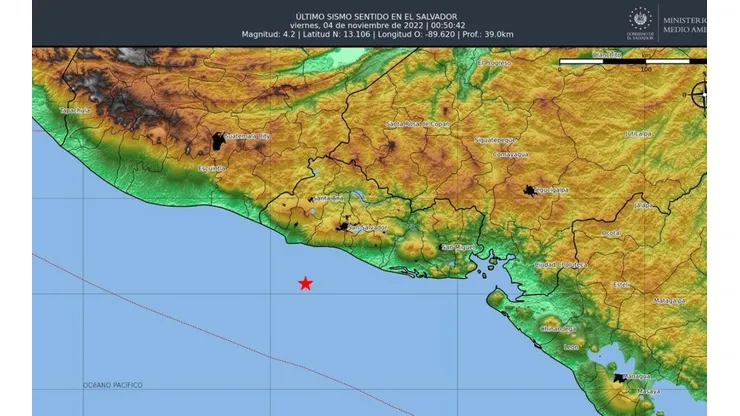Click the 'El Progreso' map label
This screenshot has width=740, height=416.
pos(494,63)
